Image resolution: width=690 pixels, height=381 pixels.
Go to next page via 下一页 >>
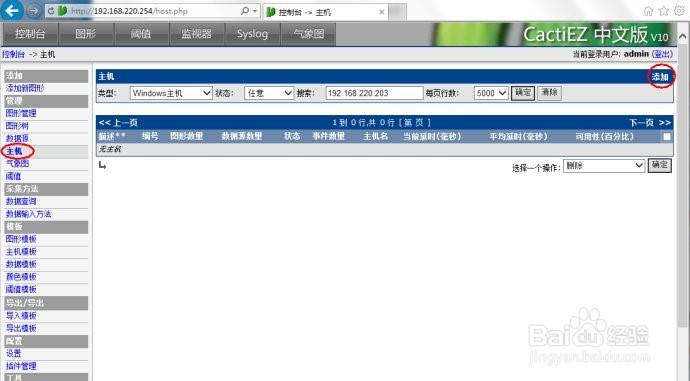pos(650,123)
